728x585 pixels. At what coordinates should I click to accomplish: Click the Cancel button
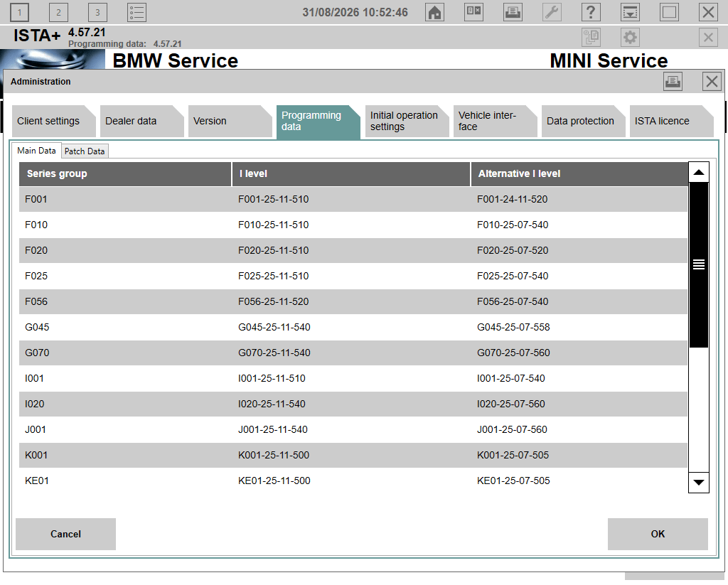pos(65,535)
